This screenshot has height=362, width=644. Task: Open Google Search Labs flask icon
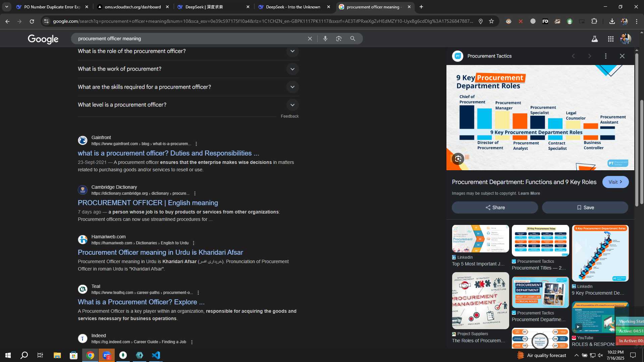tap(595, 39)
